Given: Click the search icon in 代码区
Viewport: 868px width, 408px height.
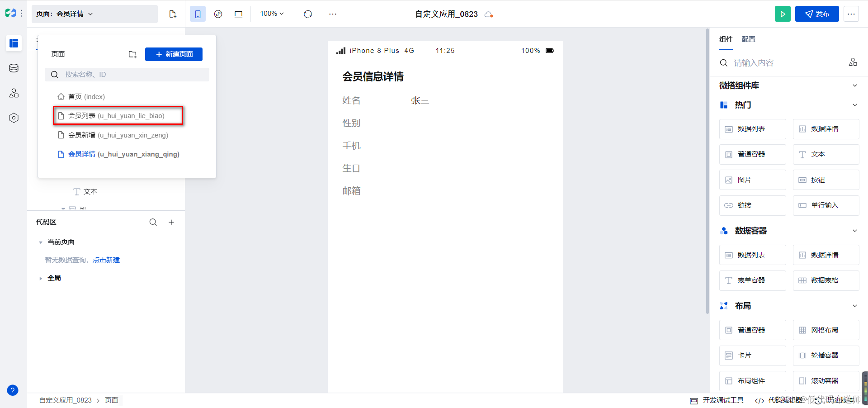Looking at the screenshot, I should (153, 222).
